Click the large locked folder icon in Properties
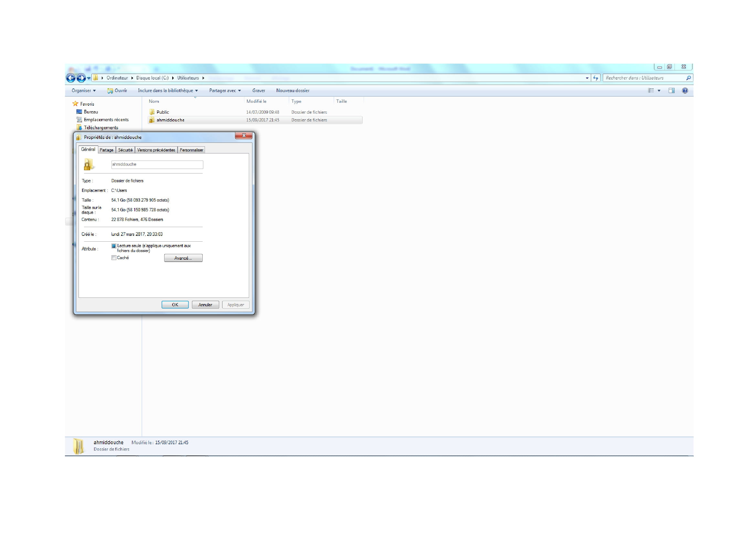 [x=89, y=164]
